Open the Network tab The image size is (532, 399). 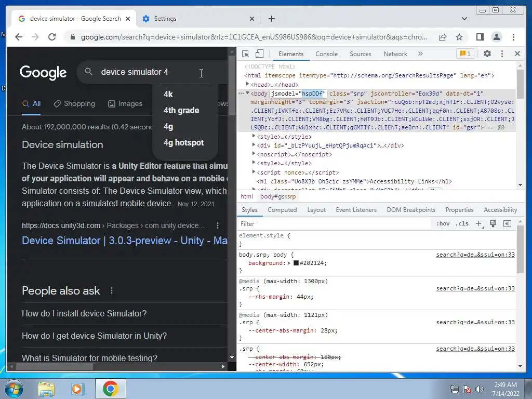395,54
